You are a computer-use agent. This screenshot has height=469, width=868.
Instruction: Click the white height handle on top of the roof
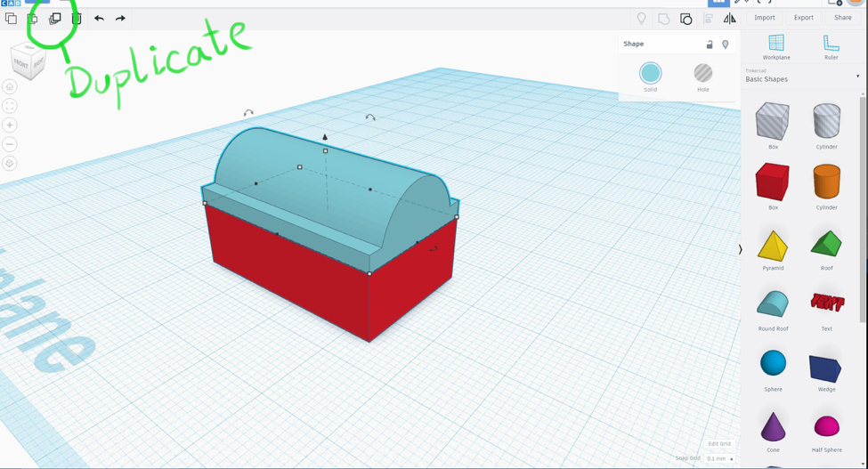pos(326,150)
